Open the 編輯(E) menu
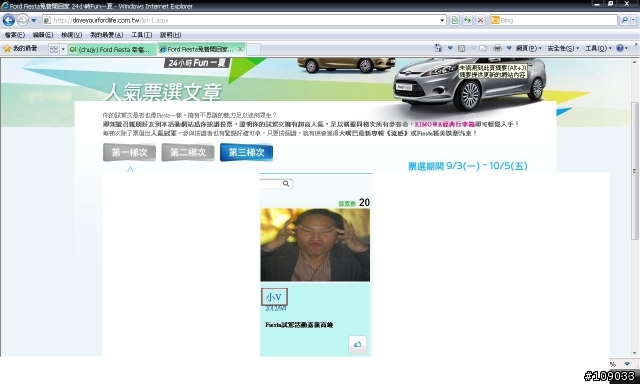Image resolution: width=640 pixels, height=384 pixels. click(x=43, y=35)
